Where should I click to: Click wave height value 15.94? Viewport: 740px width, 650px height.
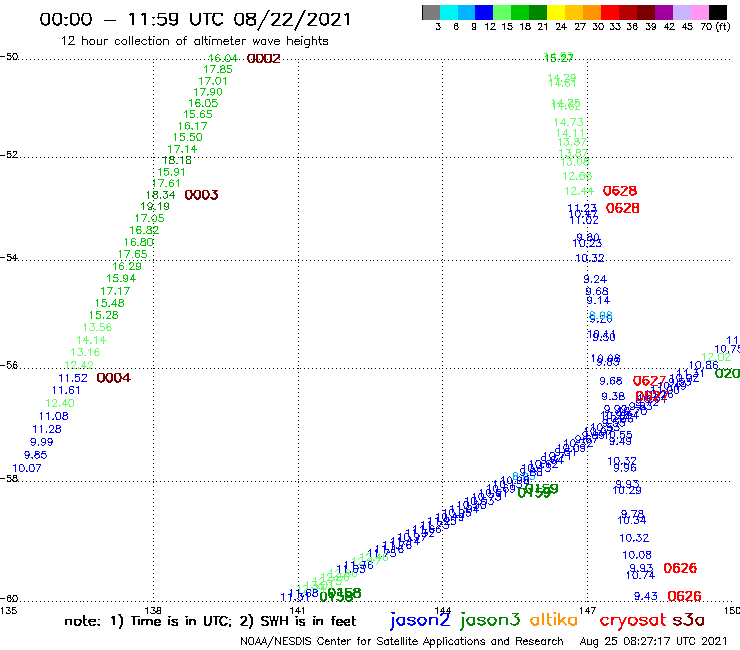tap(121, 279)
